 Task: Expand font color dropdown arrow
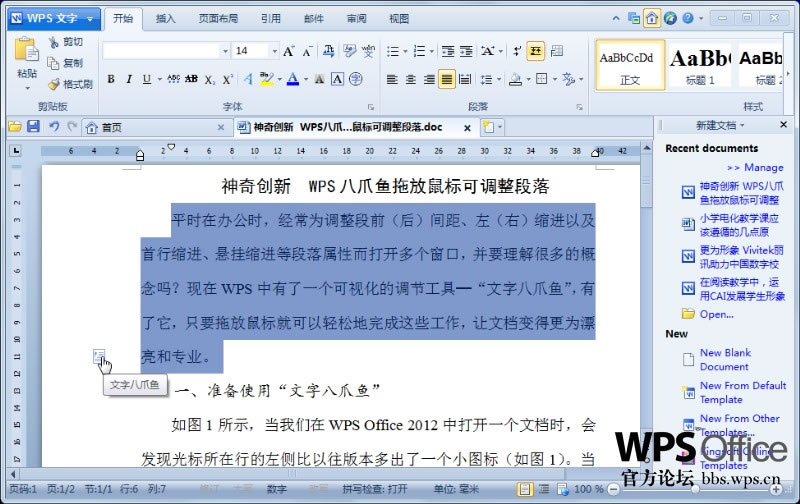click(306, 79)
